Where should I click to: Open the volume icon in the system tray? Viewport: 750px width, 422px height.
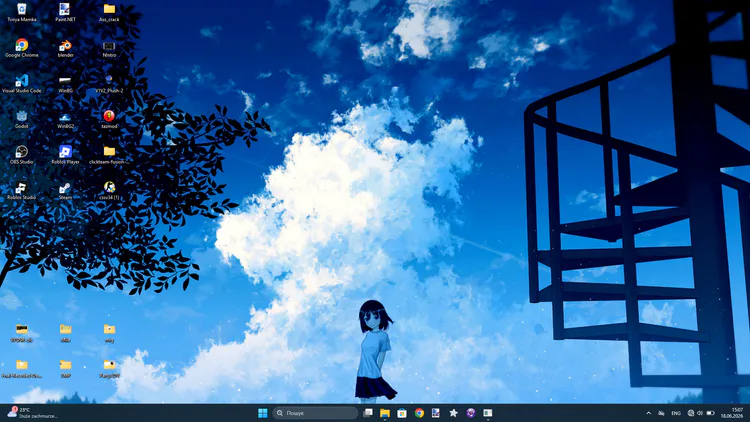[x=700, y=413]
